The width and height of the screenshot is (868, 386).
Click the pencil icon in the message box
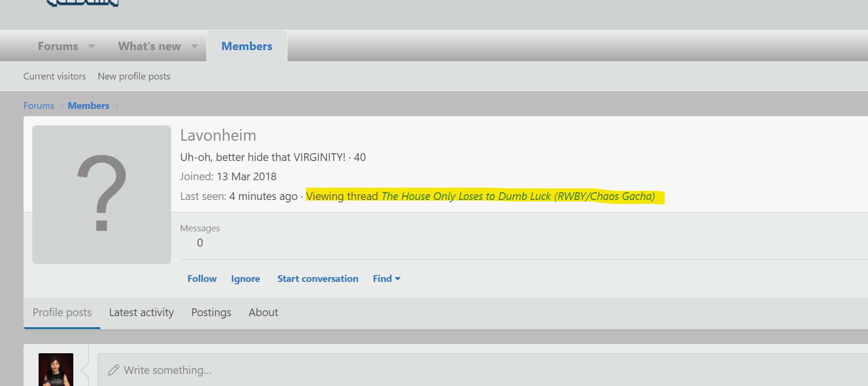point(114,370)
